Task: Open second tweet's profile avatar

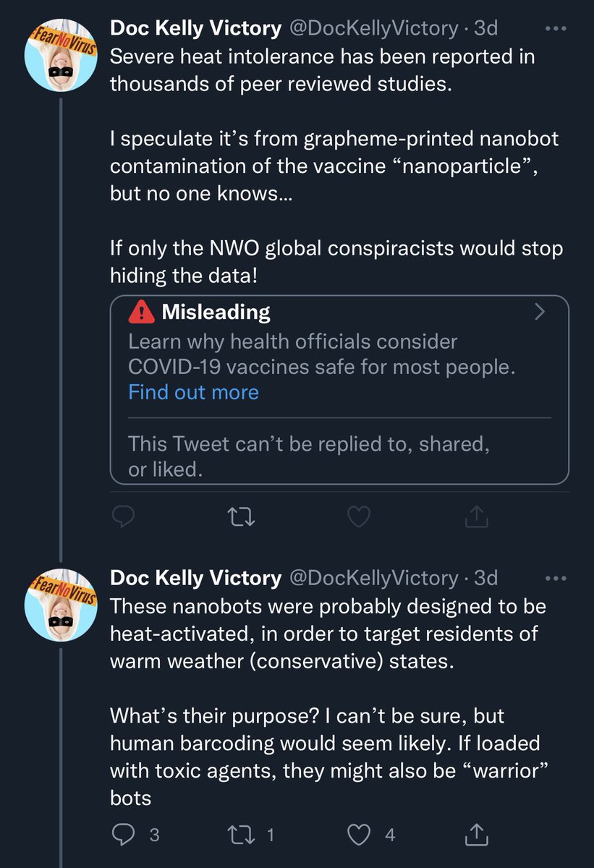Action: (x=61, y=607)
